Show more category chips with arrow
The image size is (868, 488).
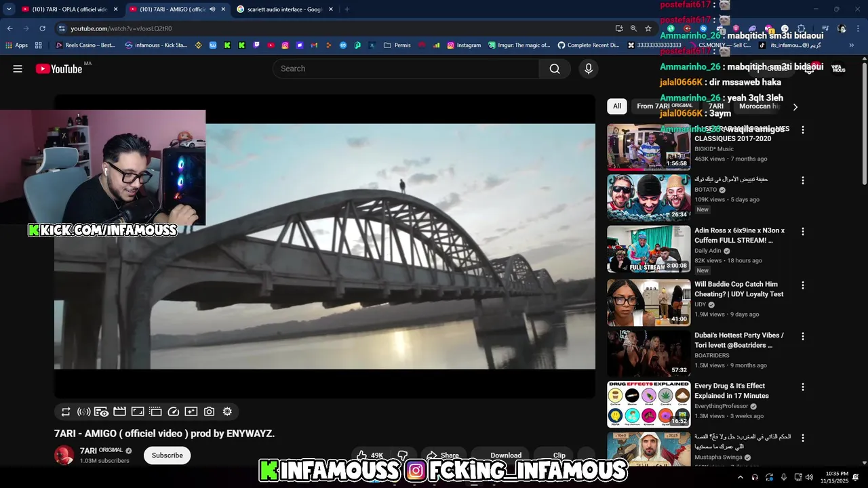tap(795, 106)
